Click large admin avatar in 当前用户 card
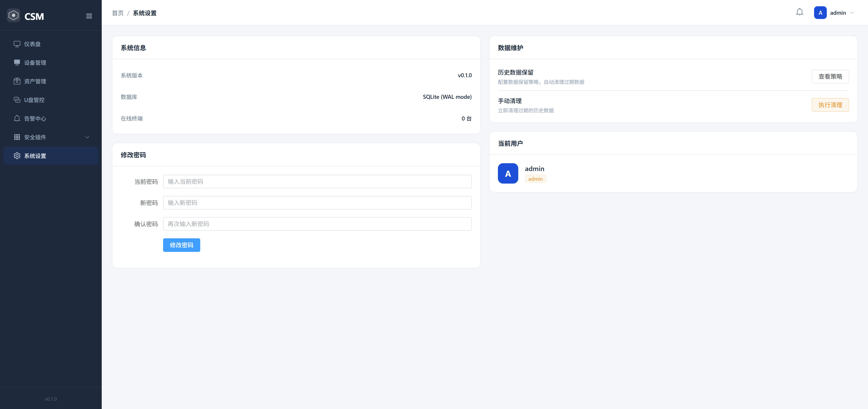 tap(508, 174)
